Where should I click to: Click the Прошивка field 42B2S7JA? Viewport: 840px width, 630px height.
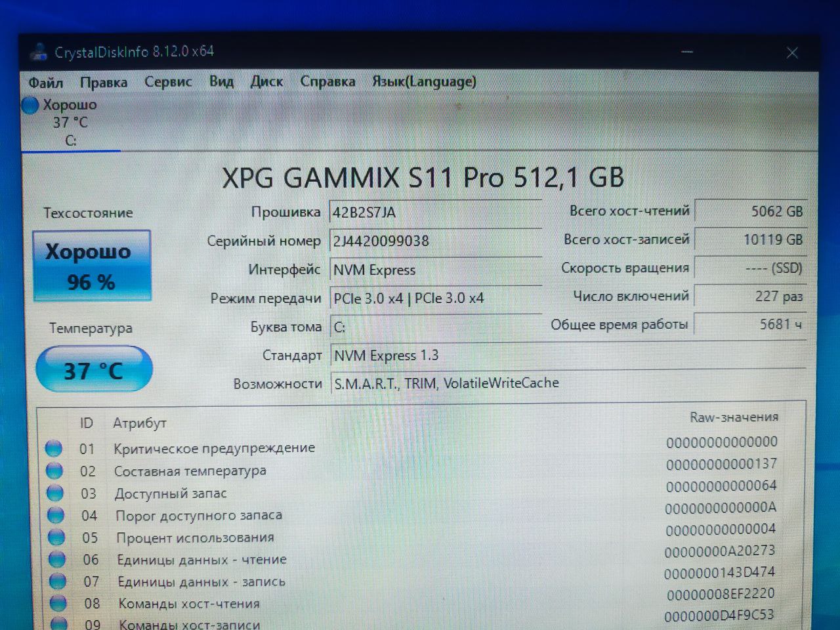(x=436, y=213)
